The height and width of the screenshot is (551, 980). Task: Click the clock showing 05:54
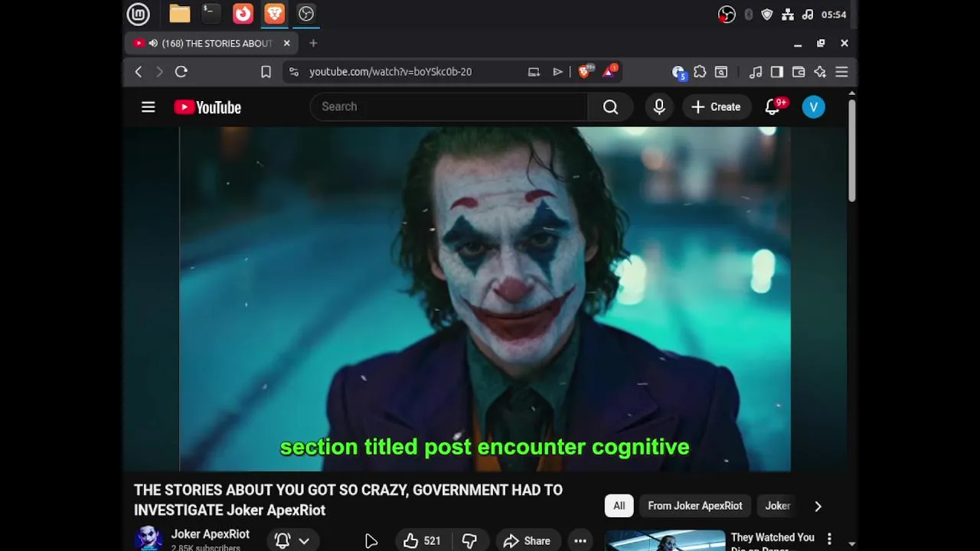(833, 15)
